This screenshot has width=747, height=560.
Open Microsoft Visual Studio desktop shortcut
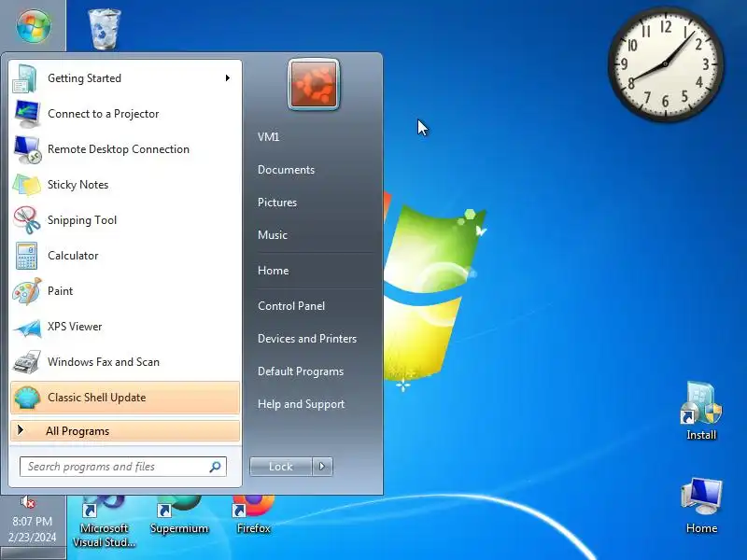point(105,522)
